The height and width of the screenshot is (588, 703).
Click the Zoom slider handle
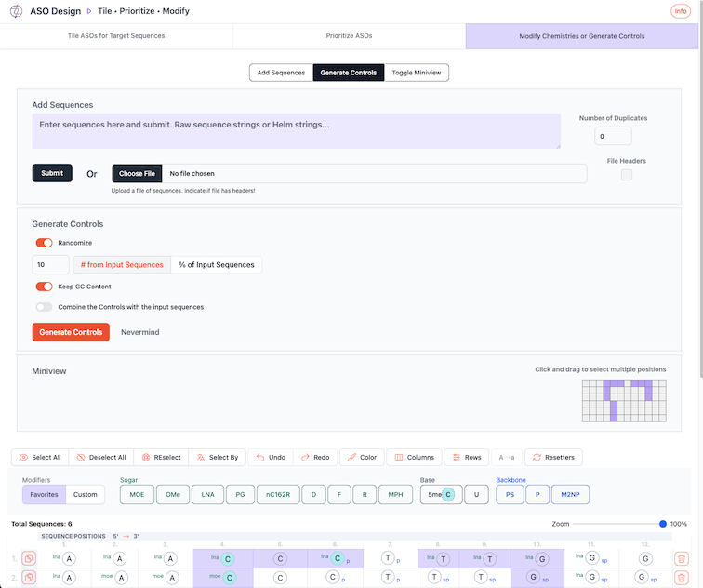(662, 524)
